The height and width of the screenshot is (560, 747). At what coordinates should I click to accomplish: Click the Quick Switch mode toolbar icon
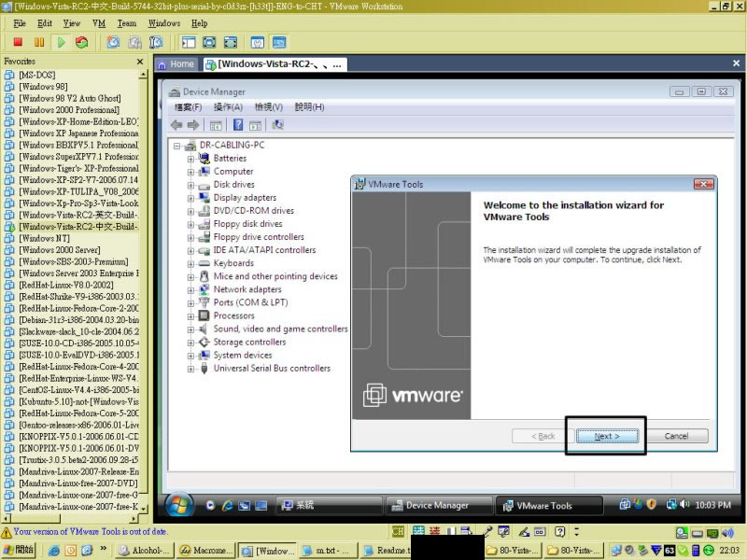230,42
